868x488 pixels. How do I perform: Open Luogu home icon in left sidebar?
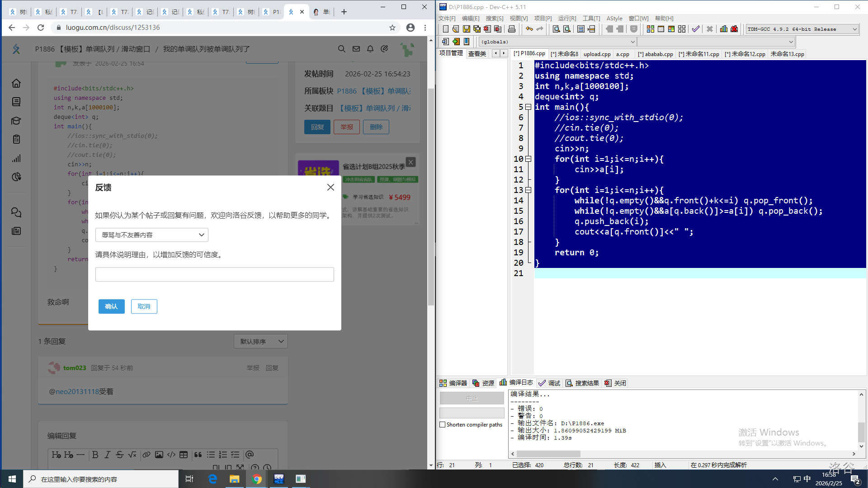tap(16, 83)
